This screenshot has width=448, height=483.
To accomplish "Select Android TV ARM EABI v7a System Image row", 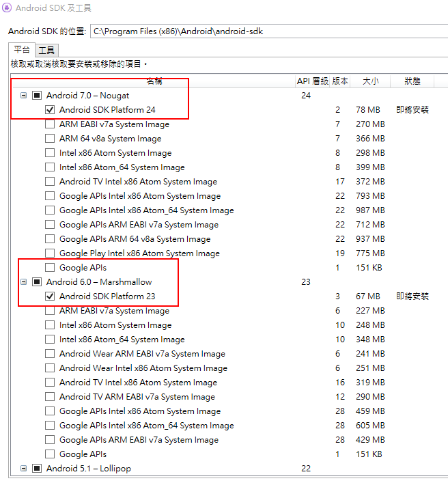I will (229, 396).
